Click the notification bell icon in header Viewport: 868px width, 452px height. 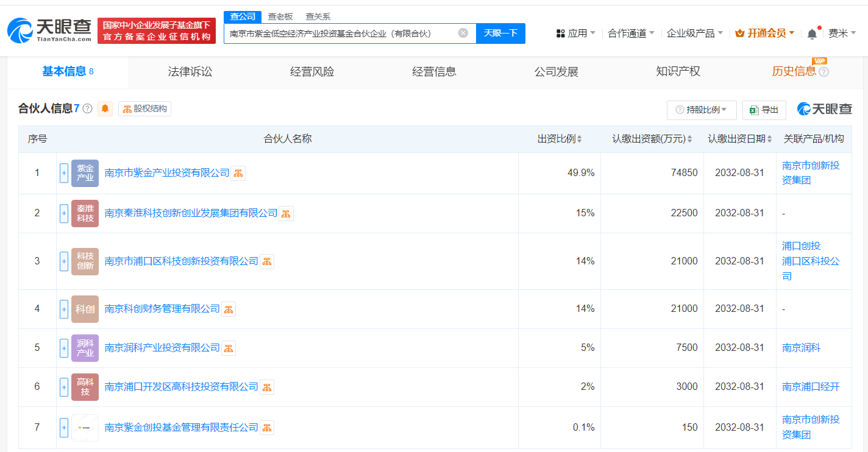812,34
